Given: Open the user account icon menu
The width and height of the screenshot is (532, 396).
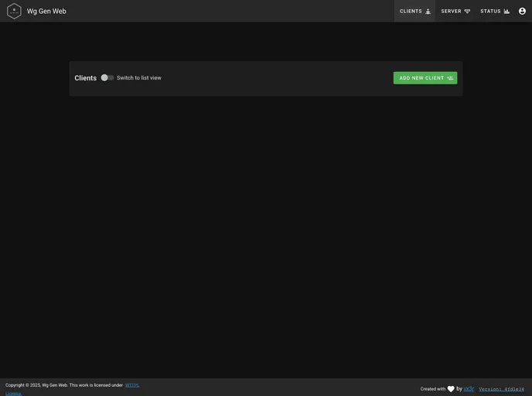Looking at the screenshot, I should click(x=522, y=11).
